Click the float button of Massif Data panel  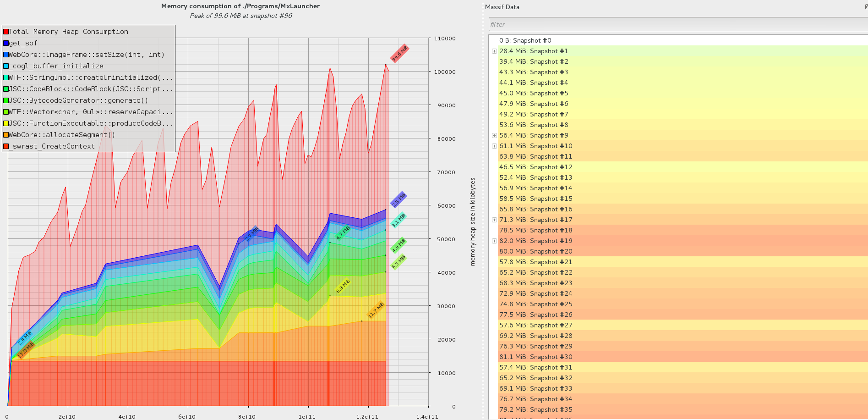click(x=865, y=7)
